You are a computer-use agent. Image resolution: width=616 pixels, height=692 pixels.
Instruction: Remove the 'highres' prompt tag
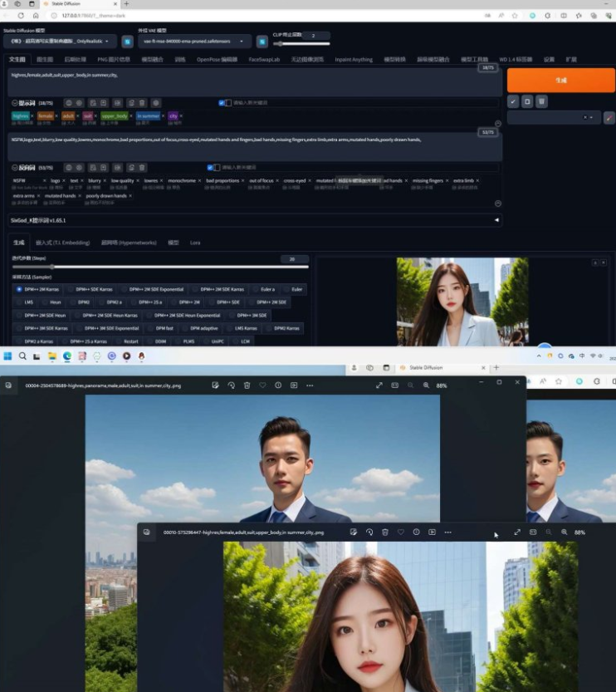click(32, 116)
